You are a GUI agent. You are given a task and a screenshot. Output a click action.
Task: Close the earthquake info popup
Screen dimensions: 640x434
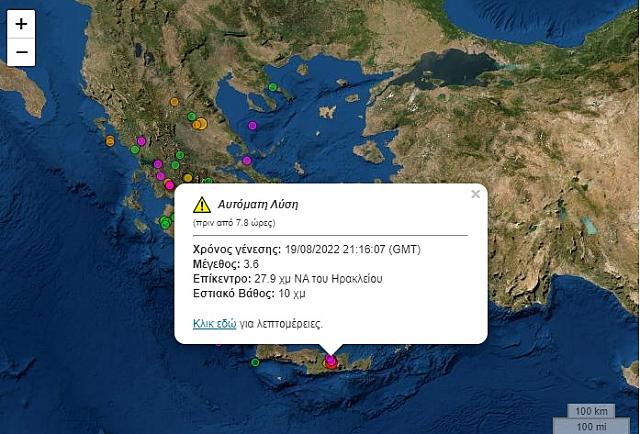point(476,194)
